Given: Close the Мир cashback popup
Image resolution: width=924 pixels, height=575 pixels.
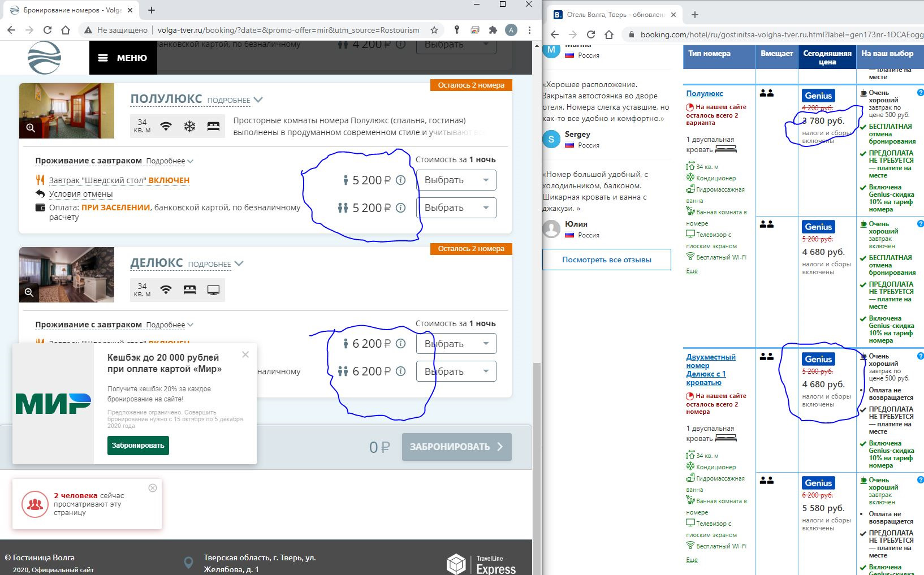Looking at the screenshot, I should [245, 354].
